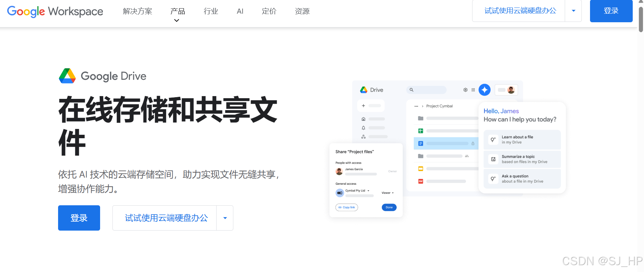Click the hero section 登录 button

pos(79,218)
